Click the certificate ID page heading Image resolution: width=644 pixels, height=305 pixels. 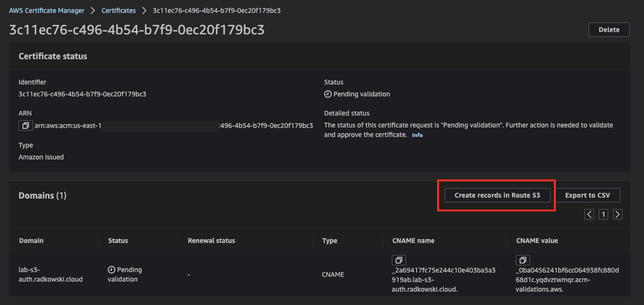[137, 30]
